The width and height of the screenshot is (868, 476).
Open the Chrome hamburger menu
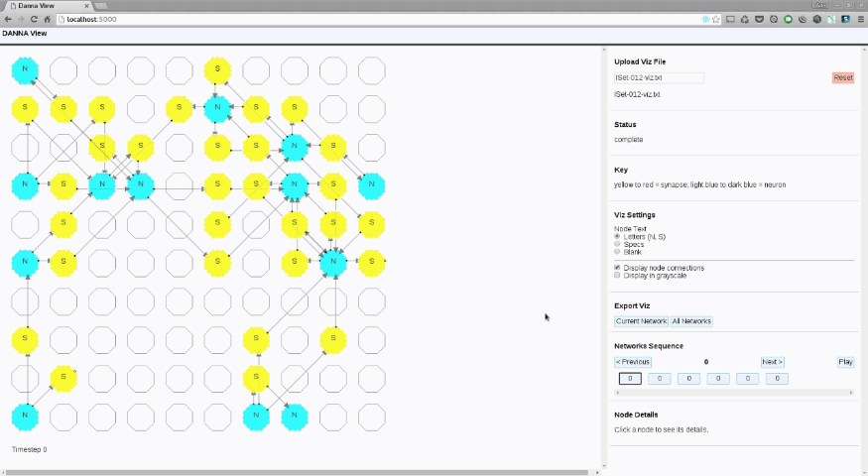point(860,19)
